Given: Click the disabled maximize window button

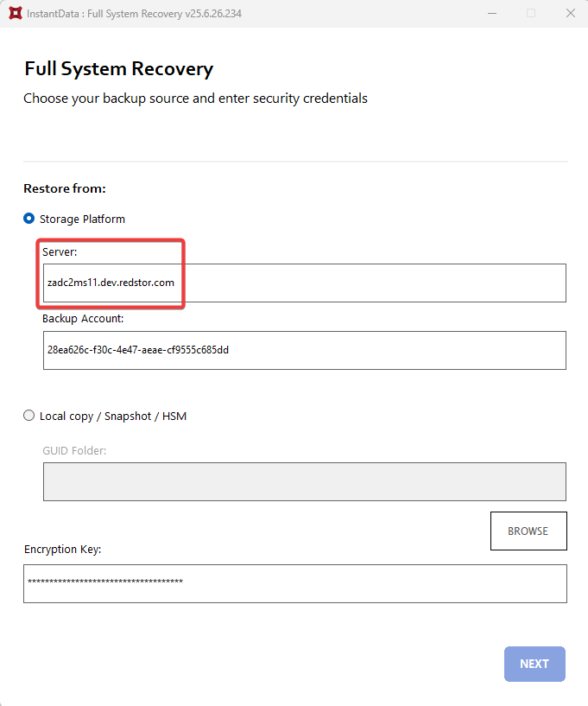Looking at the screenshot, I should click(531, 14).
